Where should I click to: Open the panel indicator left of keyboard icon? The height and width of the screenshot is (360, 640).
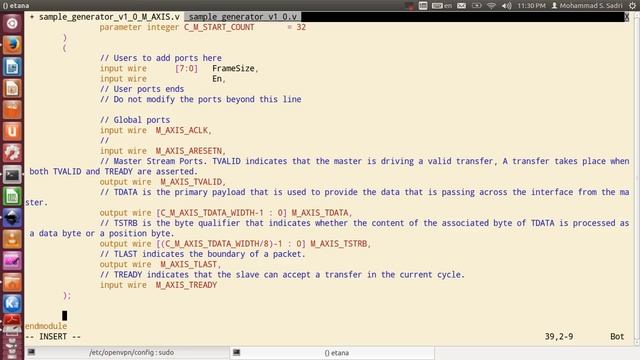tap(423, 6)
